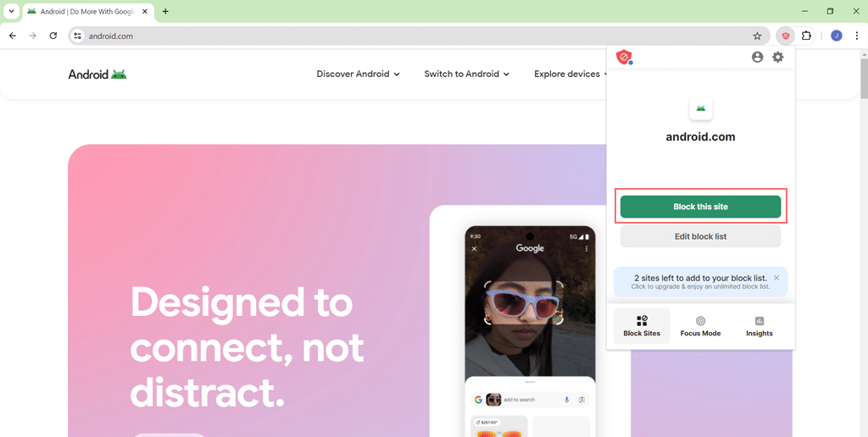Click the BlockSite extension icon in toolbar

click(x=786, y=36)
